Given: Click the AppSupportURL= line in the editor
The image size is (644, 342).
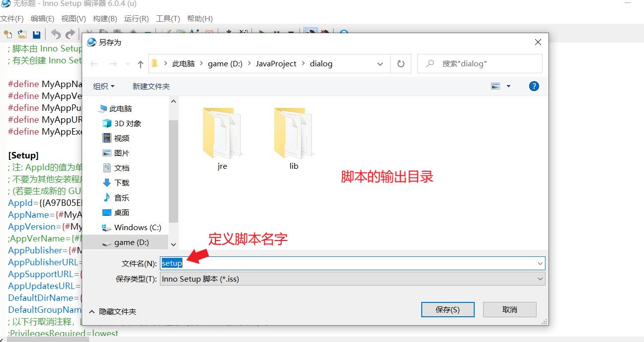Looking at the screenshot, I should (x=45, y=274).
